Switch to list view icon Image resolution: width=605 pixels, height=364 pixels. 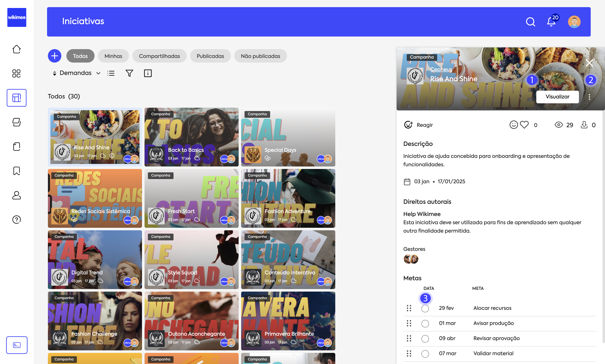coord(111,73)
